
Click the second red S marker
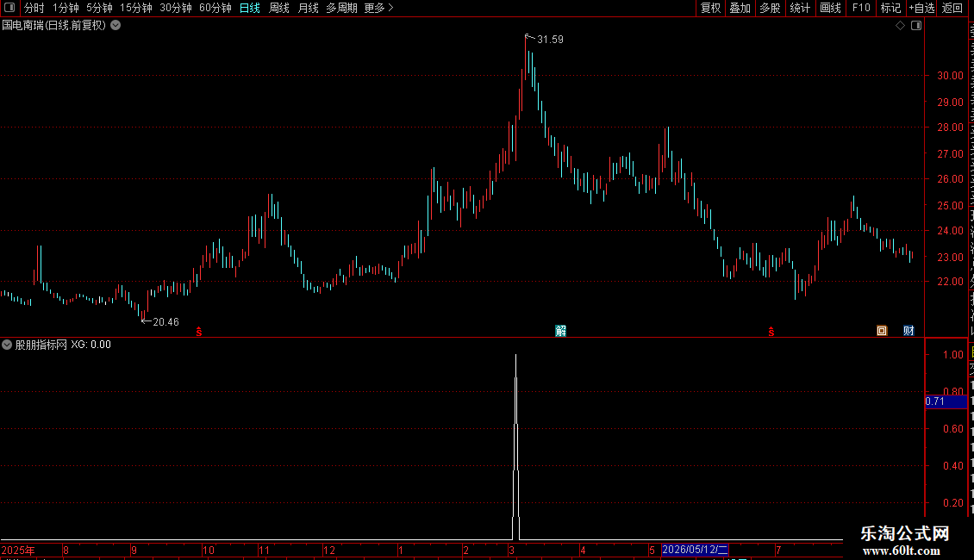[x=771, y=333]
